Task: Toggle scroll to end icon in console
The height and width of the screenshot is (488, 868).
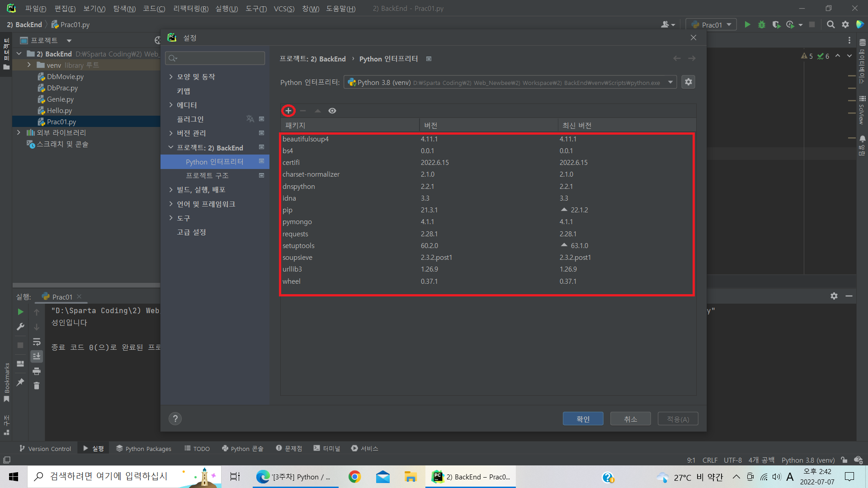Action: 37,357
